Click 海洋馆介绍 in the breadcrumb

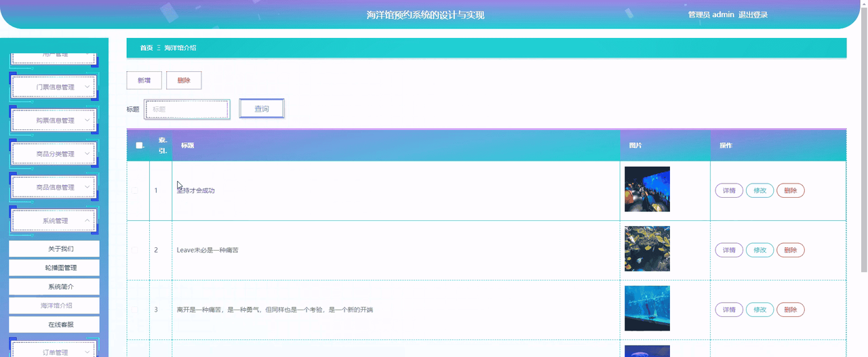click(180, 48)
